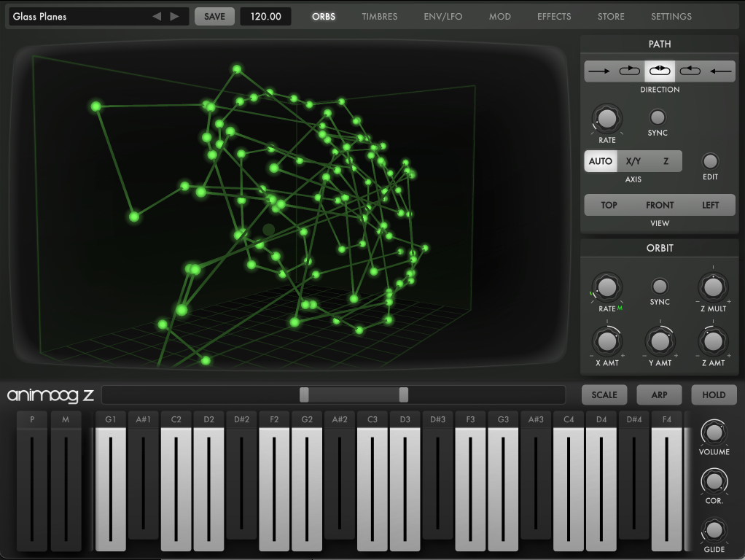Open the Mod tab
Screen dimensions: 745x560
coord(500,17)
